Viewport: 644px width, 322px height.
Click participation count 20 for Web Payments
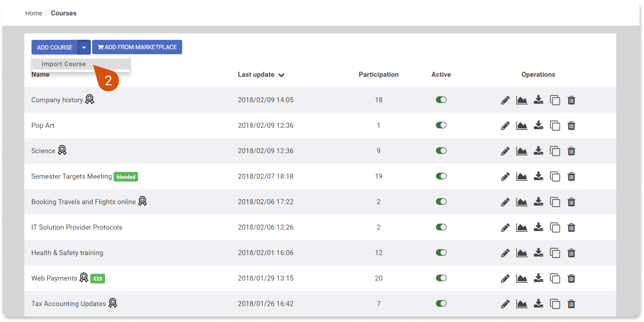click(x=379, y=278)
